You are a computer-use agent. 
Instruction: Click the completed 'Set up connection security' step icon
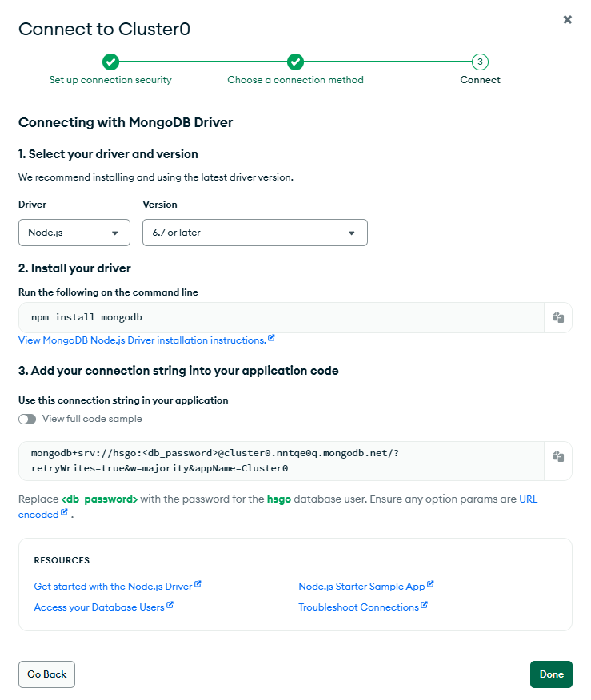pos(110,62)
